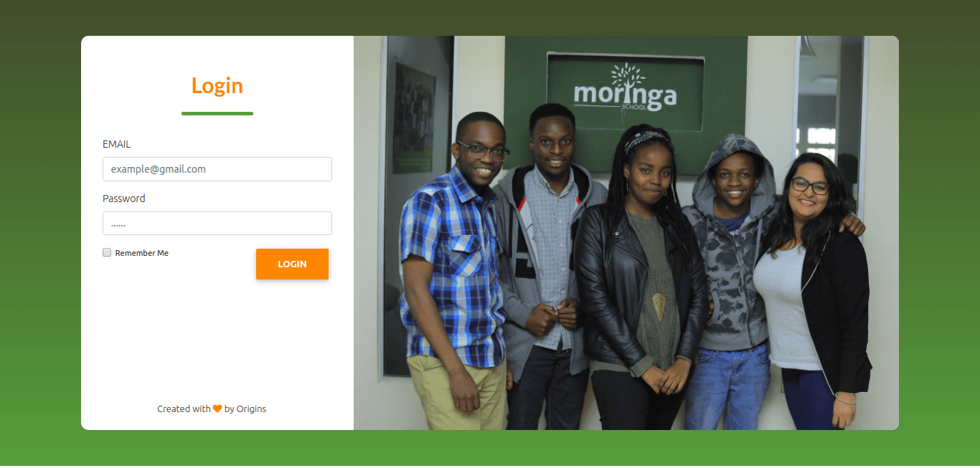Screen dimensions: 980x468
Task: Click the framed picture on the left wall
Action: pyautogui.click(x=414, y=118)
